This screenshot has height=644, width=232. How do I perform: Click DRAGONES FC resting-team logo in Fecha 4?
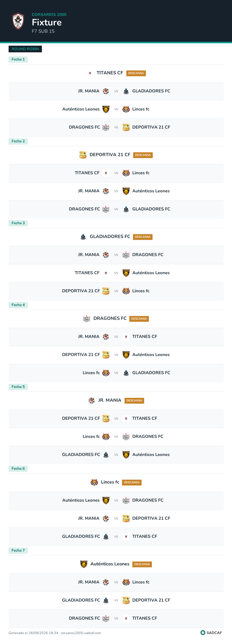click(x=87, y=319)
